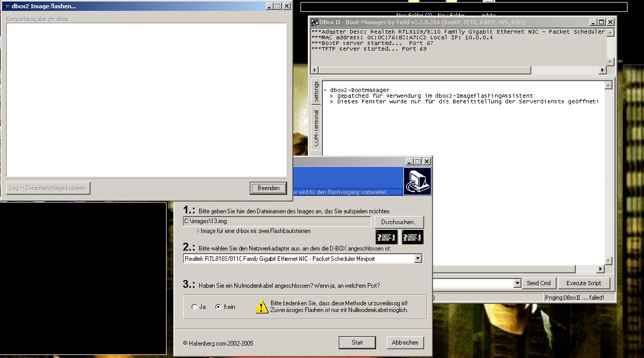Switch to the Settings tab

pyautogui.click(x=316, y=92)
